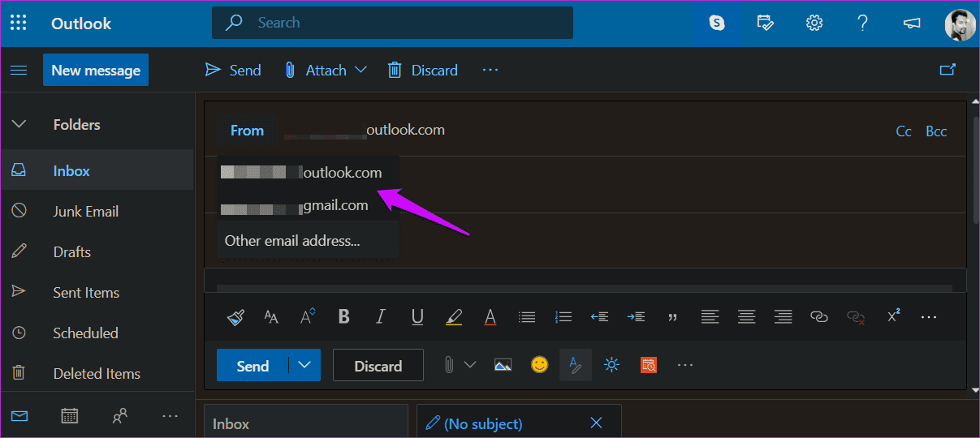The height and width of the screenshot is (438, 980).
Task: Toggle the hamburger navigation pane
Action: pyautogui.click(x=19, y=71)
